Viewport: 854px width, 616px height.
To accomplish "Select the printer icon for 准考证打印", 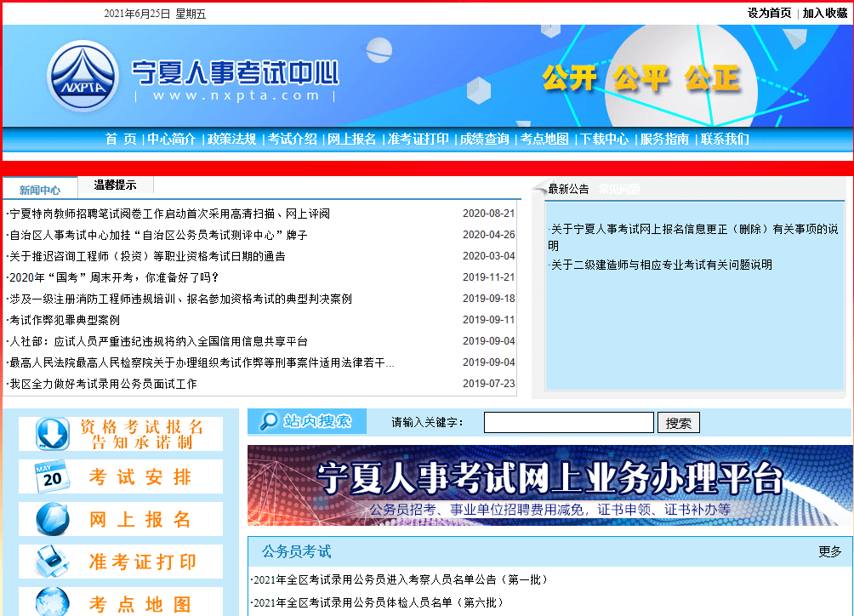I will coord(53,561).
